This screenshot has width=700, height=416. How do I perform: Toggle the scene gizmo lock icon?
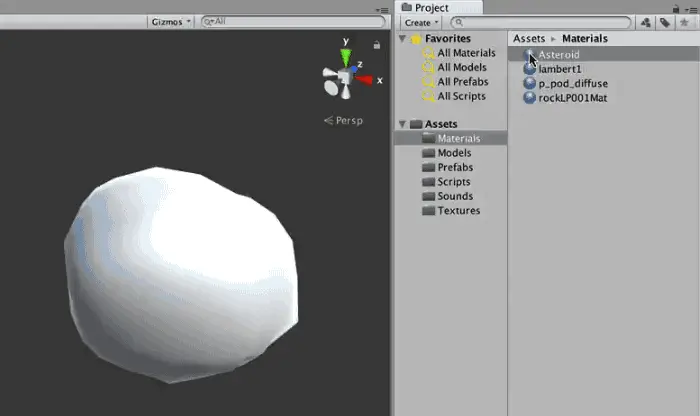coord(377,45)
